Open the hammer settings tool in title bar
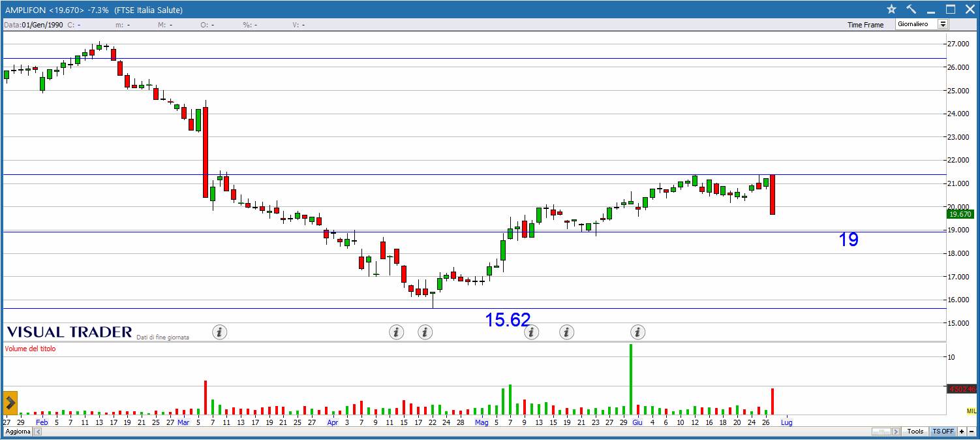Viewport: 980px width, 440px height. (x=911, y=9)
